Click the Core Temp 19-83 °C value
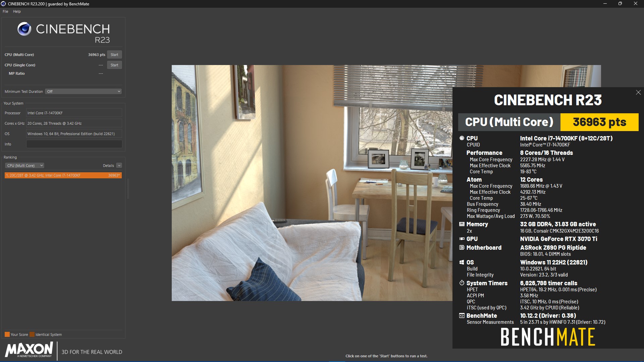The width and height of the screenshot is (644, 362). 528,172
